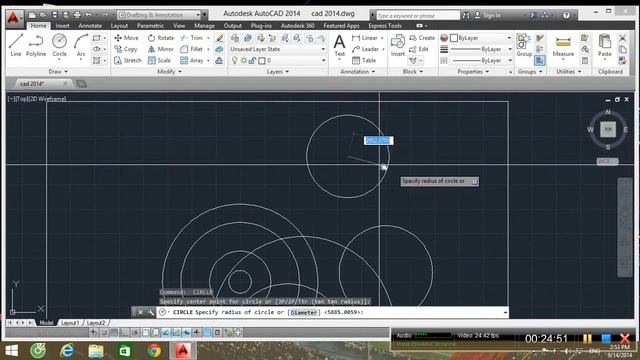640x360 pixels.
Task: Select the Polyline tool
Action: [x=36, y=45]
